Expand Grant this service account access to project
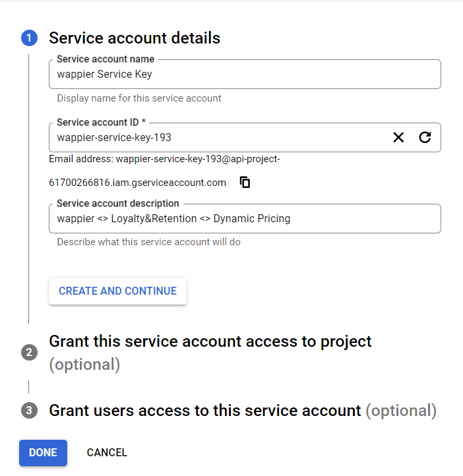The image size is (463, 476). [x=210, y=353]
